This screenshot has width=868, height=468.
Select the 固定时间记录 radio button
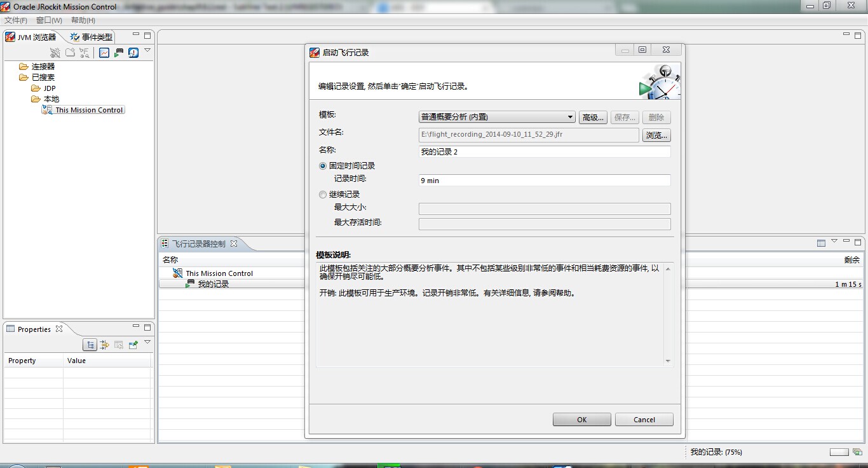coord(323,166)
